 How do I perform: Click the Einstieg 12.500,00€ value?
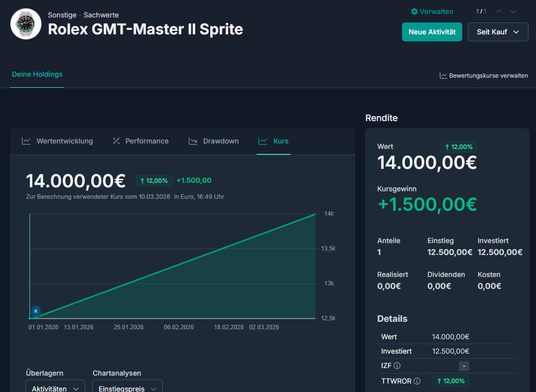450,252
